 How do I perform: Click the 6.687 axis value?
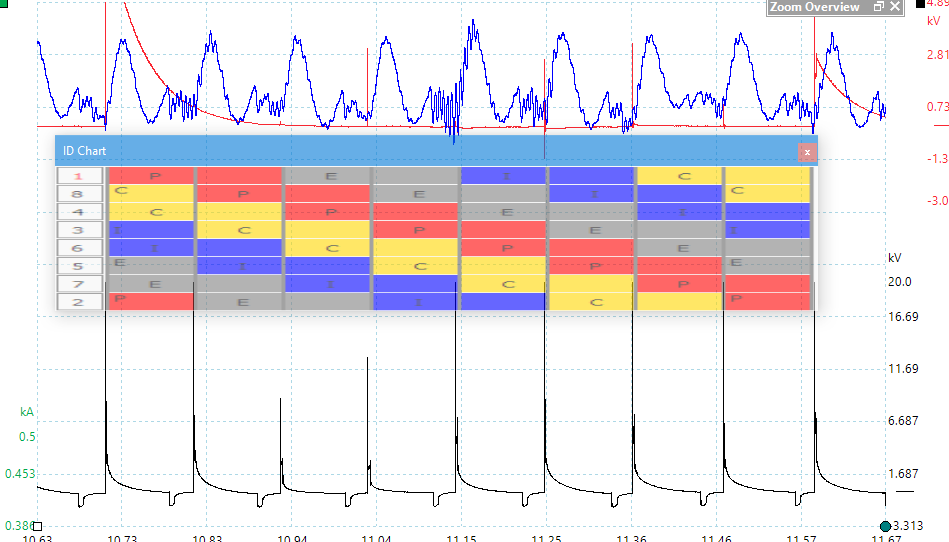(x=903, y=420)
